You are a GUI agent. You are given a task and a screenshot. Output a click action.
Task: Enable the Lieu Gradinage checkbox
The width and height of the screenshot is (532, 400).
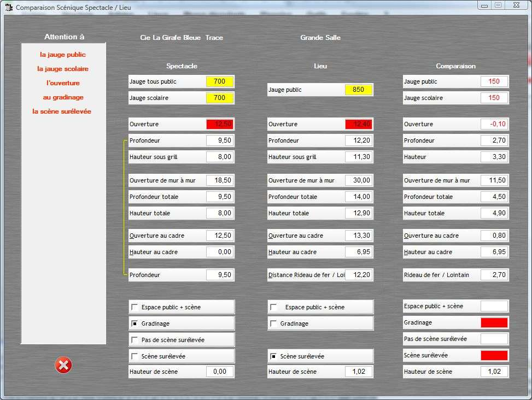[273, 323]
